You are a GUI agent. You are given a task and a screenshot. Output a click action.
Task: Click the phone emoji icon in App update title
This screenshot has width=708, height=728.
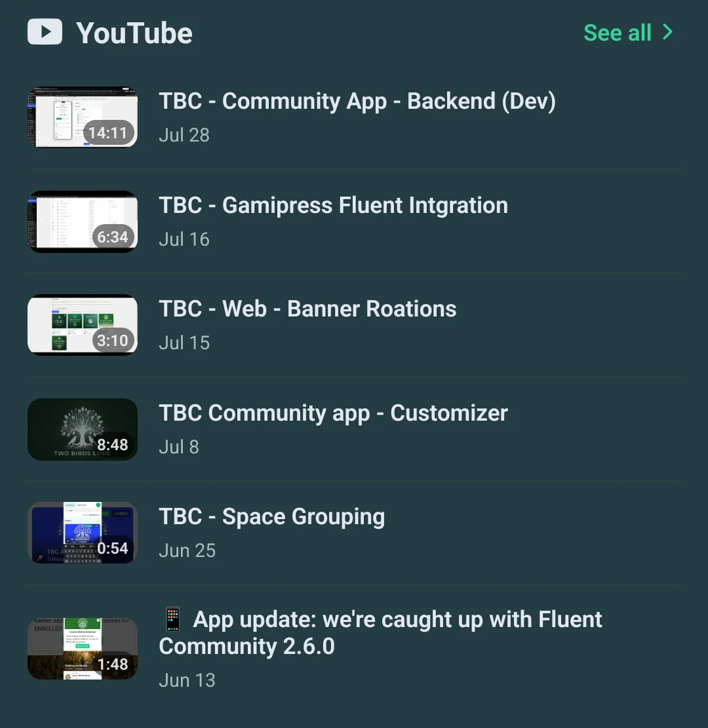(173, 619)
